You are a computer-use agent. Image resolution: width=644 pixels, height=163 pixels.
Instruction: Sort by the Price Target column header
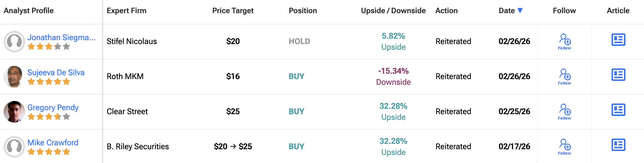[233, 11]
